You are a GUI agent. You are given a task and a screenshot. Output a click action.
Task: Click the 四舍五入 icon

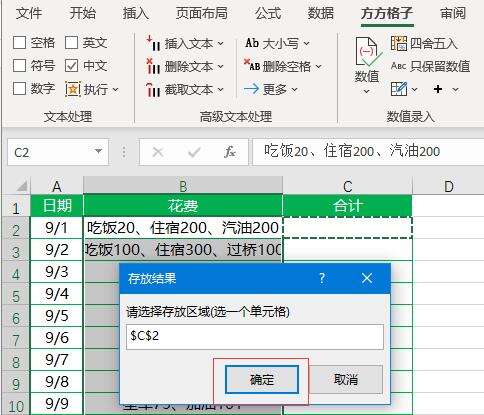point(399,43)
